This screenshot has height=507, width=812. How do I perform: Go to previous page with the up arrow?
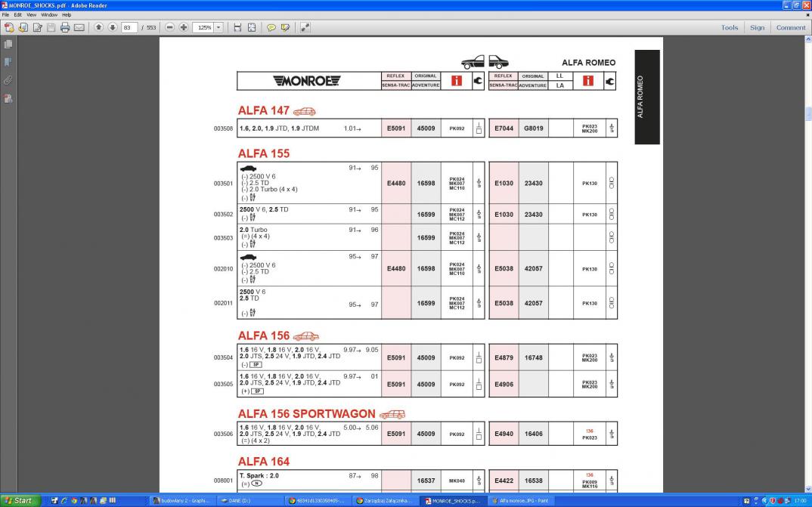[98, 27]
